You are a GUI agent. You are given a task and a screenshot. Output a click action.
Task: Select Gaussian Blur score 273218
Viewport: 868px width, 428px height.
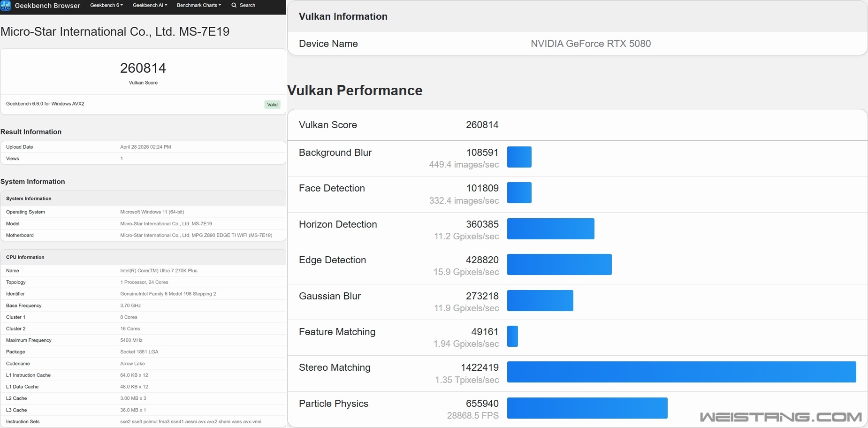click(x=482, y=296)
